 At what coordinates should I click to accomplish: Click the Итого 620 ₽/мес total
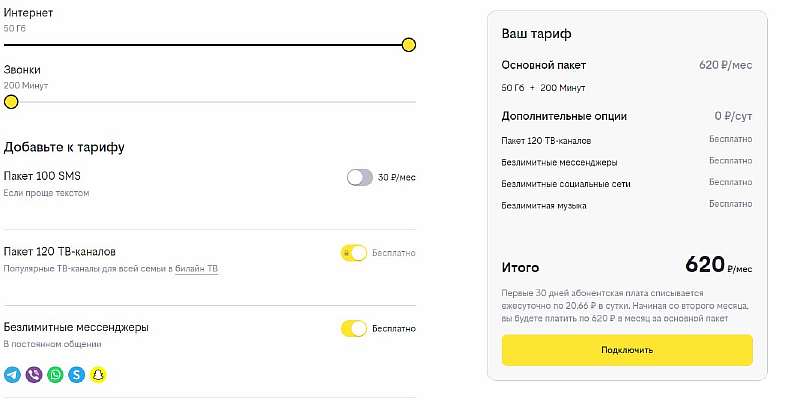(626, 266)
